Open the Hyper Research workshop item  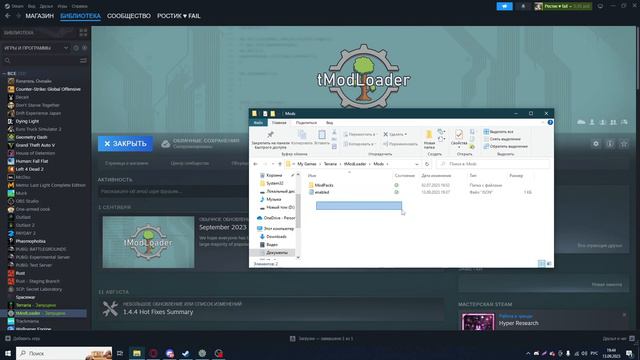click(x=518, y=323)
